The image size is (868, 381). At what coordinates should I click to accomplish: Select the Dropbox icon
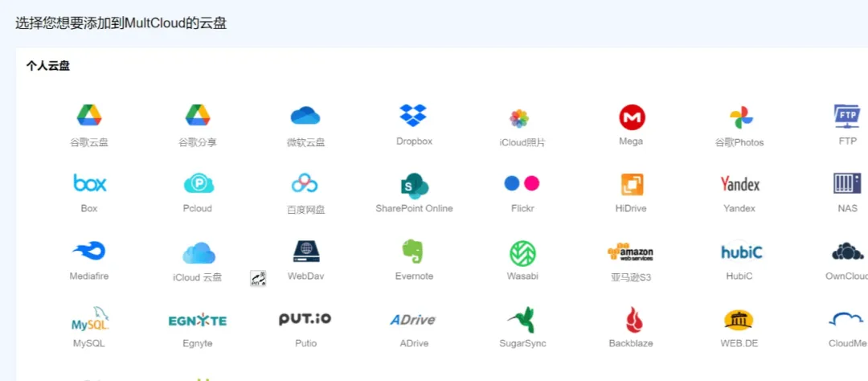(414, 115)
